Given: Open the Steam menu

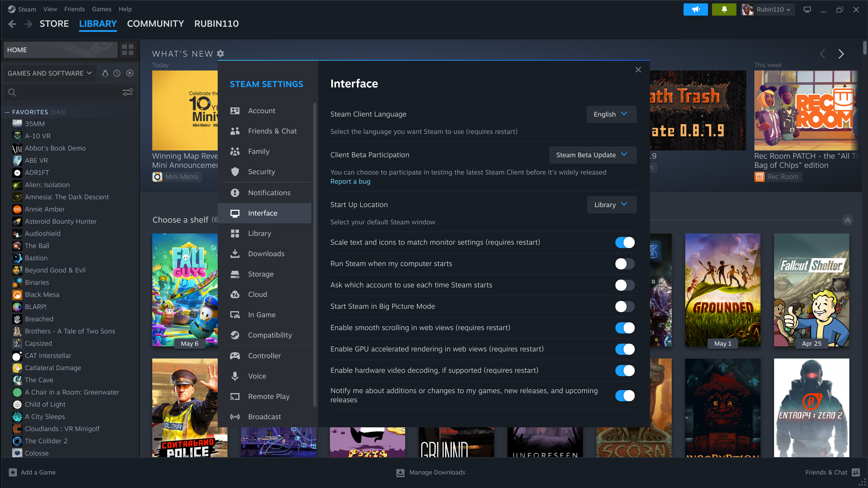Looking at the screenshot, I should pos(27,9).
